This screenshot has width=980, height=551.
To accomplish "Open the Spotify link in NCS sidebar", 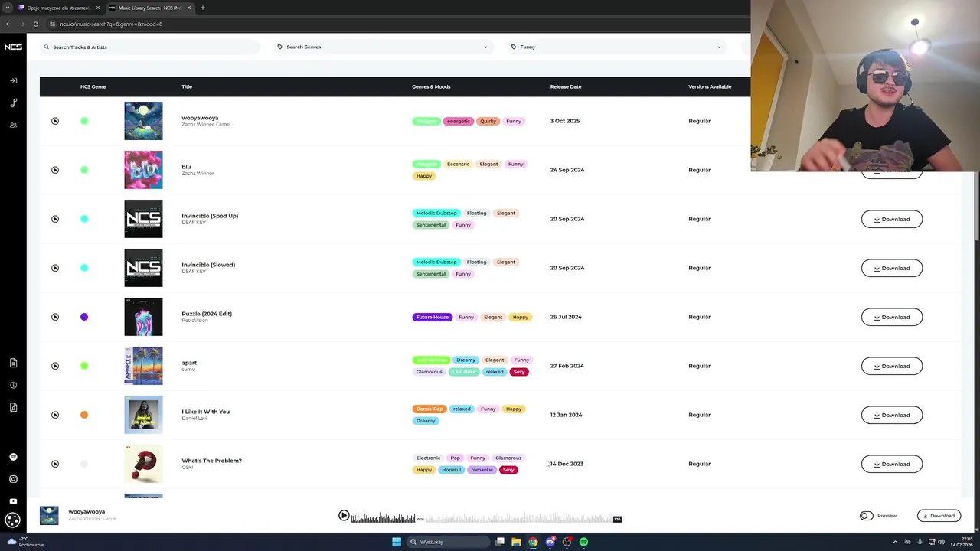I will tap(13, 457).
